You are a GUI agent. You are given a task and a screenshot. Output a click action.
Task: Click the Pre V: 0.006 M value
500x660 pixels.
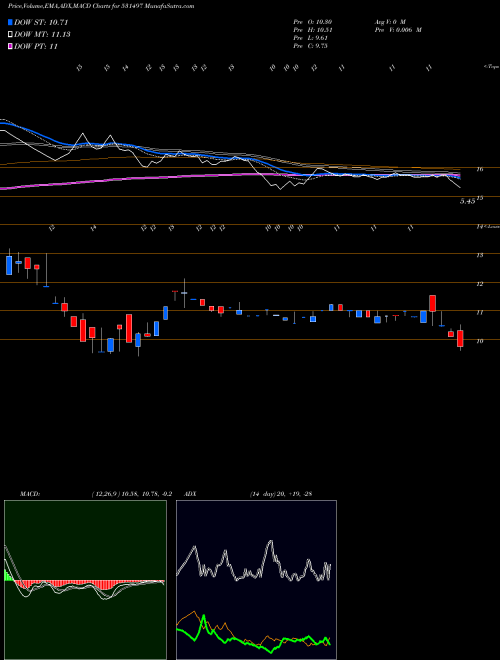(x=398, y=30)
